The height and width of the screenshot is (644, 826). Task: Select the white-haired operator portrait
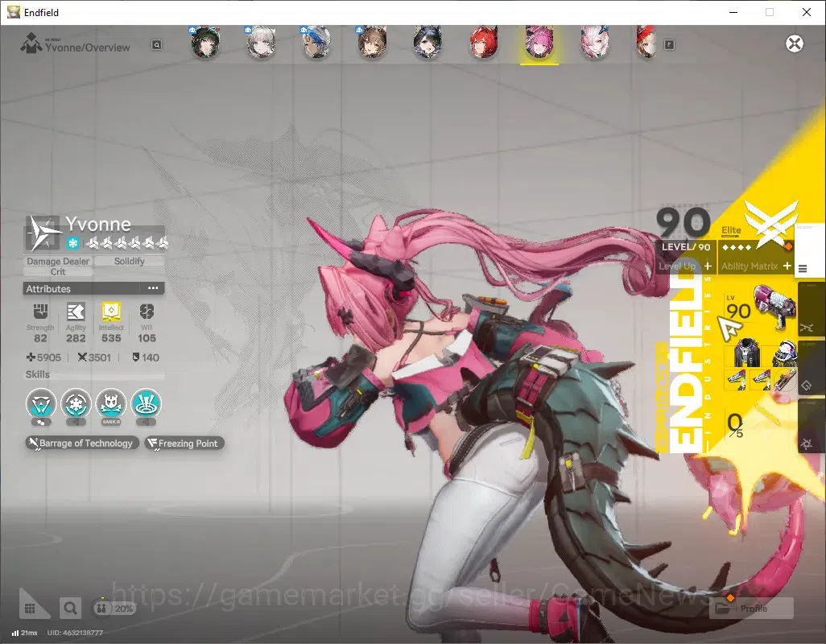tap(262, 43)
